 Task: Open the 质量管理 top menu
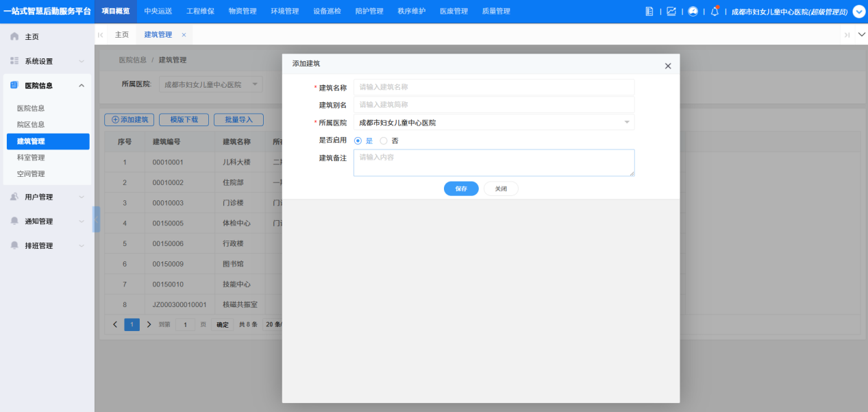point(496,12)
